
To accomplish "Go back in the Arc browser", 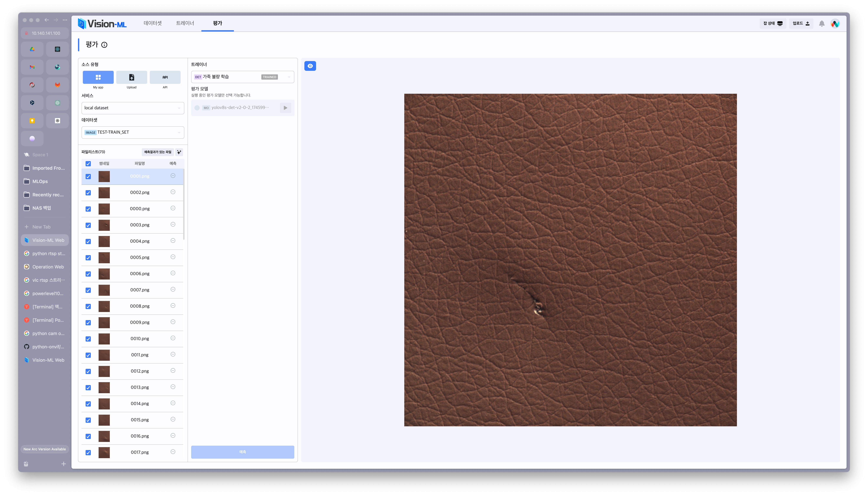I will tap(47, 20).
